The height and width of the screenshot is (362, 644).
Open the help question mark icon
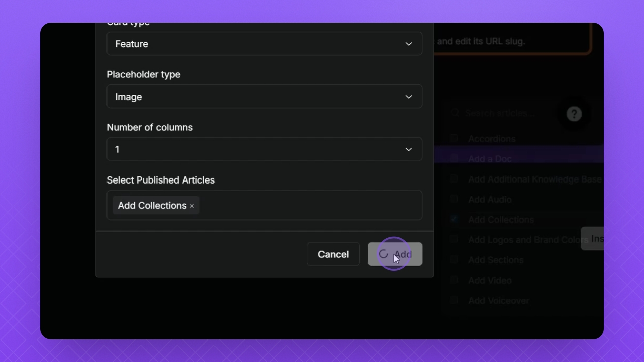pos(574,114)
